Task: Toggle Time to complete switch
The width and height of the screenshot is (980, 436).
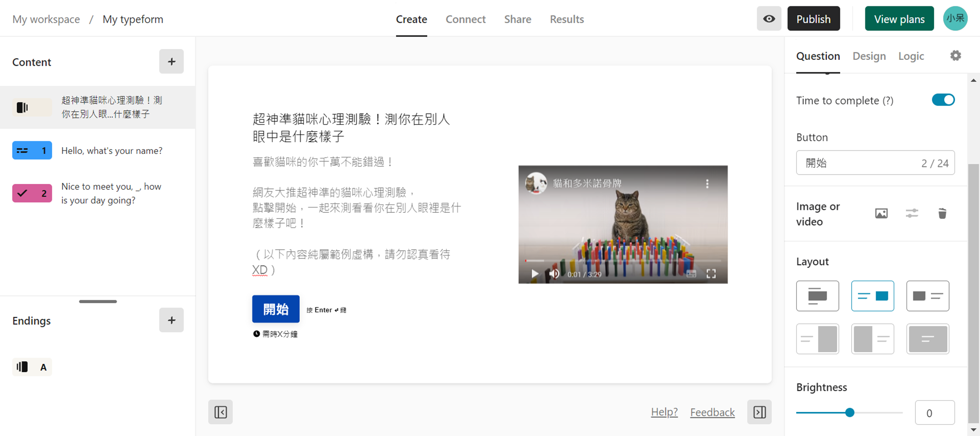Action: pyautogui.click(x=943, y=100)
